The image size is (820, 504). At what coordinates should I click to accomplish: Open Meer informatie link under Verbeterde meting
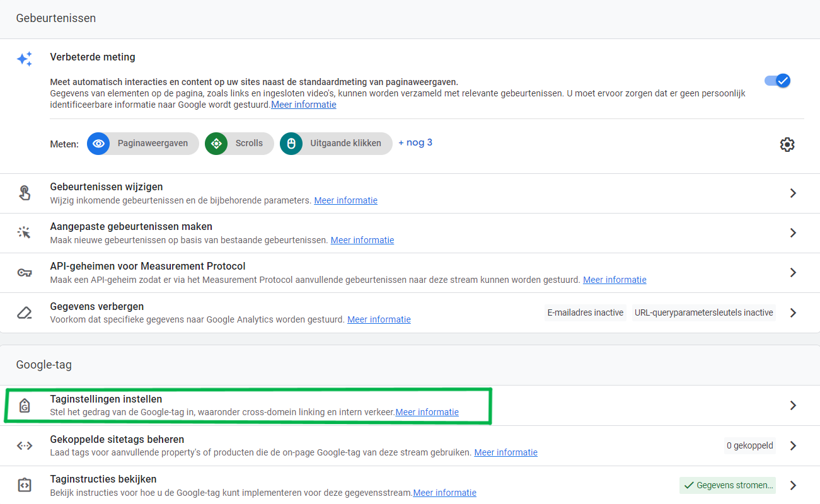(x=303, y=105)
